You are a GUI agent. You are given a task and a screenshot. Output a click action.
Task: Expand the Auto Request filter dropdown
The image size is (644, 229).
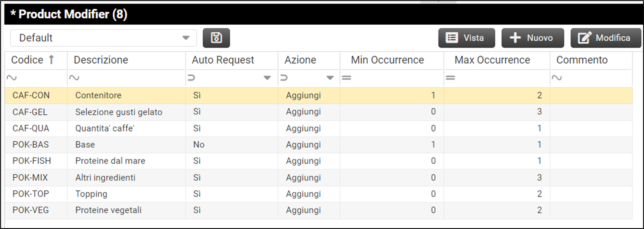(x=267, y=78)
